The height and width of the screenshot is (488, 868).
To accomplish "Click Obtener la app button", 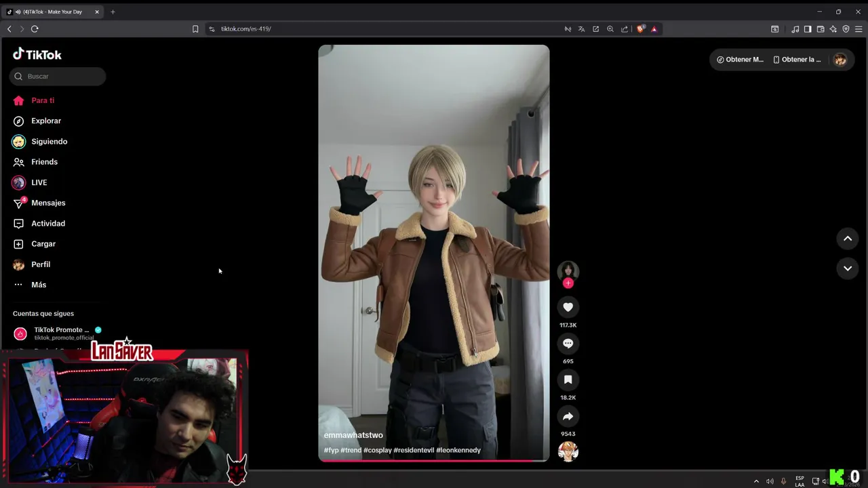I will pyautogui.click(x=797, y=60).
